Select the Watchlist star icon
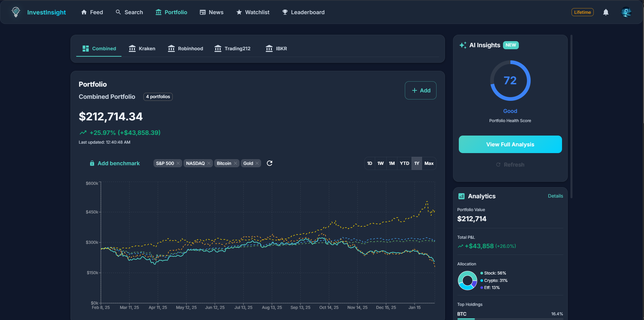Screen dimensions: 644x320 (239, 12)
